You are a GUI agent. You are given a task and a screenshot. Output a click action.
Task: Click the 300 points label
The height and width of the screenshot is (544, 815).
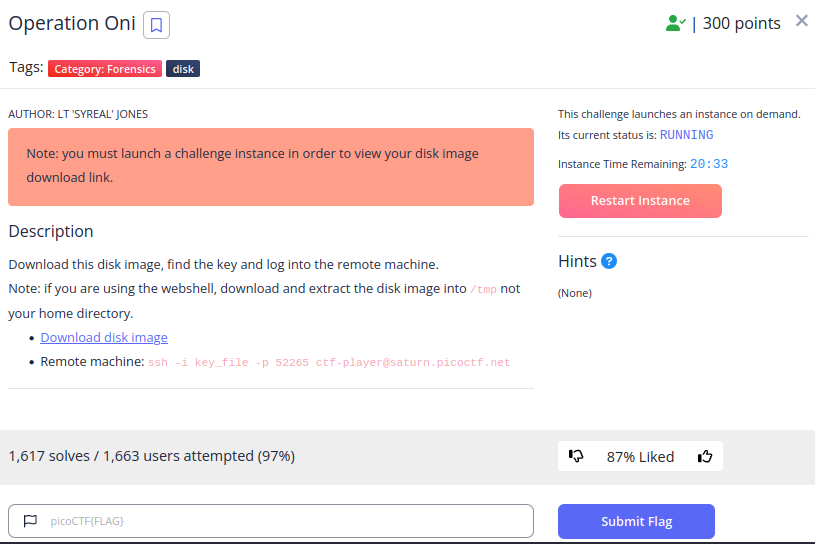pyautogui.click(x=741, y=23)
